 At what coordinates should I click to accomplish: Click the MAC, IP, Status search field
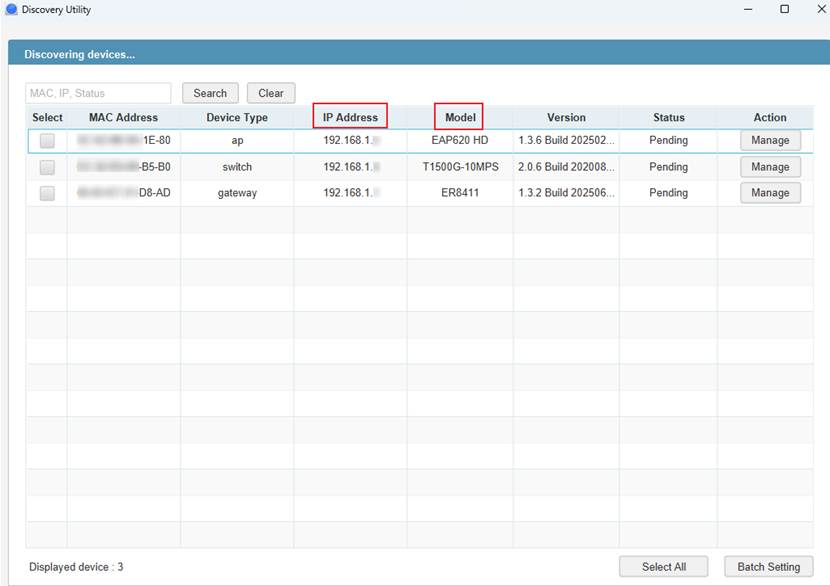tap(98, 93)
